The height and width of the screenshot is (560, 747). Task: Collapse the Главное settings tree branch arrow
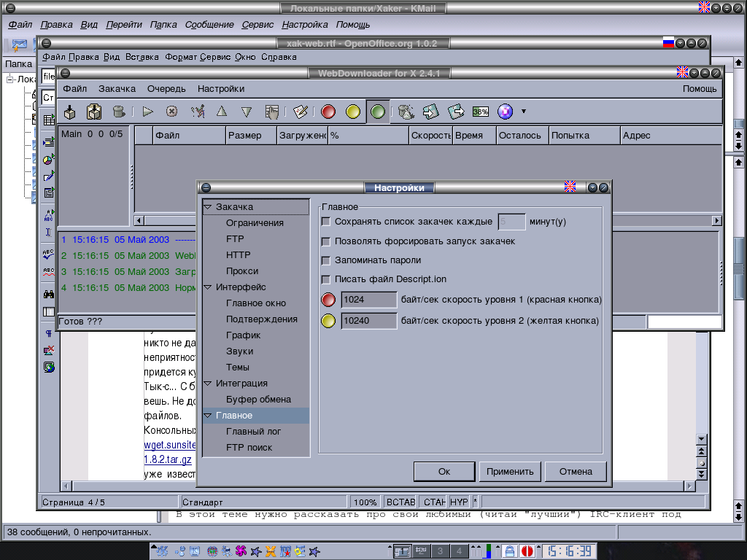coord(208,416)
